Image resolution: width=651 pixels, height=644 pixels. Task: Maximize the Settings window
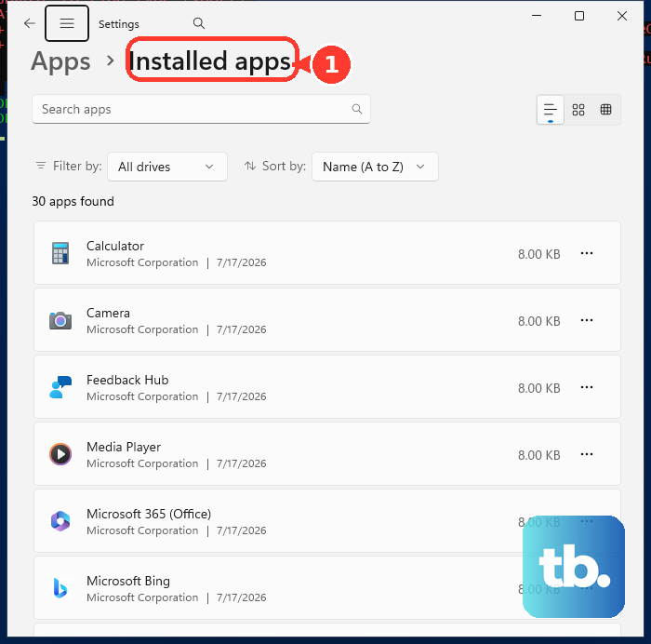click(x=579, y=16)
